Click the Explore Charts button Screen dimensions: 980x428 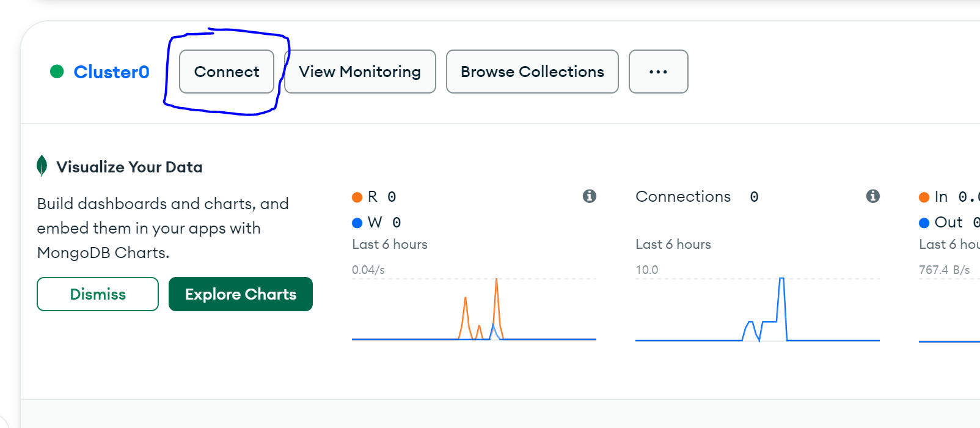pos(241,294)
